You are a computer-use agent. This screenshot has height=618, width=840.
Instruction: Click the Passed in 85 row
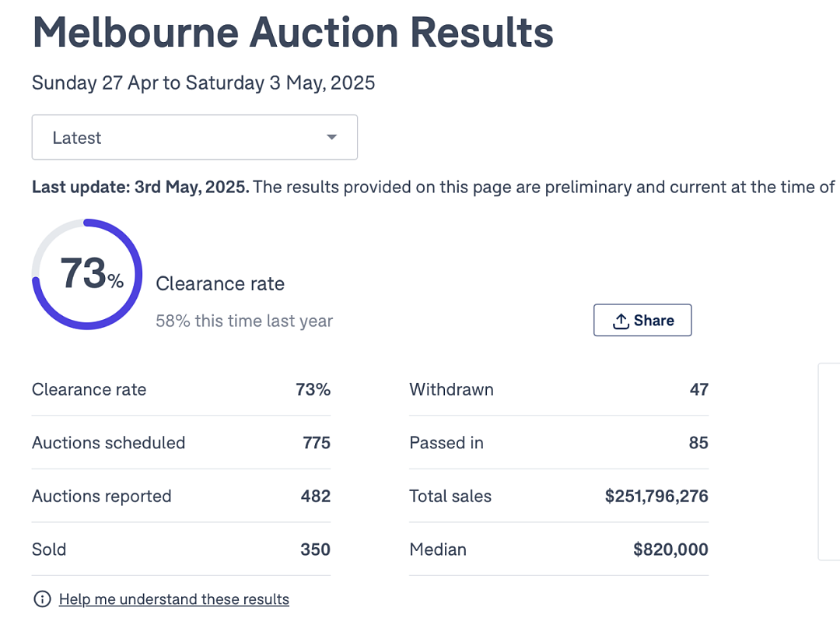tap(558, 443)
